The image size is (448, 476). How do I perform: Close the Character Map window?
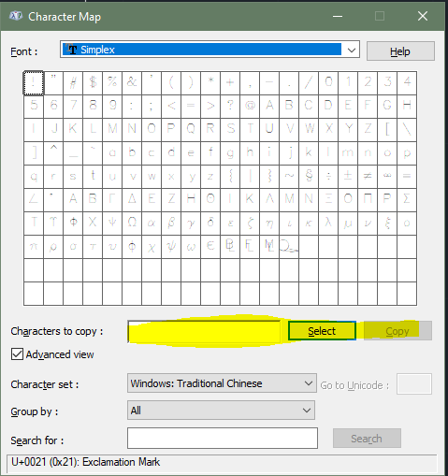point(423,16)
